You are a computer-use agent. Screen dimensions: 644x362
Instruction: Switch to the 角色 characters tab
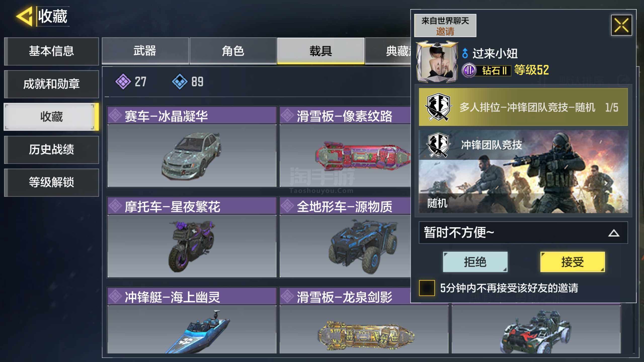(x=233, y=51)
